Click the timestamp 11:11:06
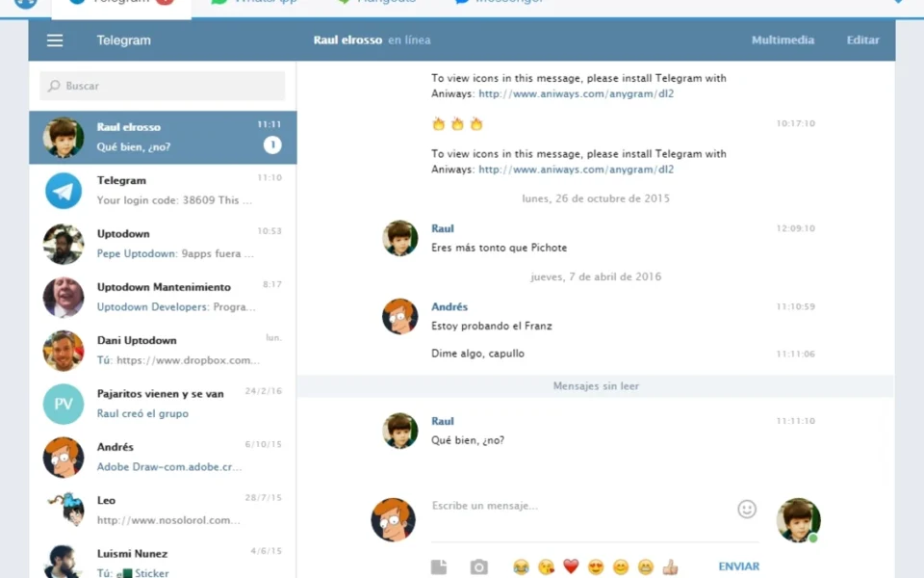This screenshot has height=578, width=924. [x=796, y=354]
